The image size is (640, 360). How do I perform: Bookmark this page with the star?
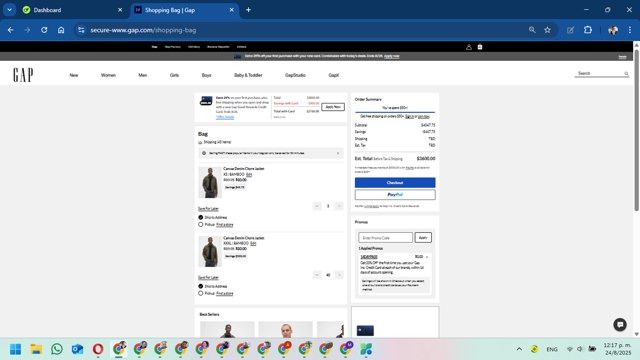(547, 30)
